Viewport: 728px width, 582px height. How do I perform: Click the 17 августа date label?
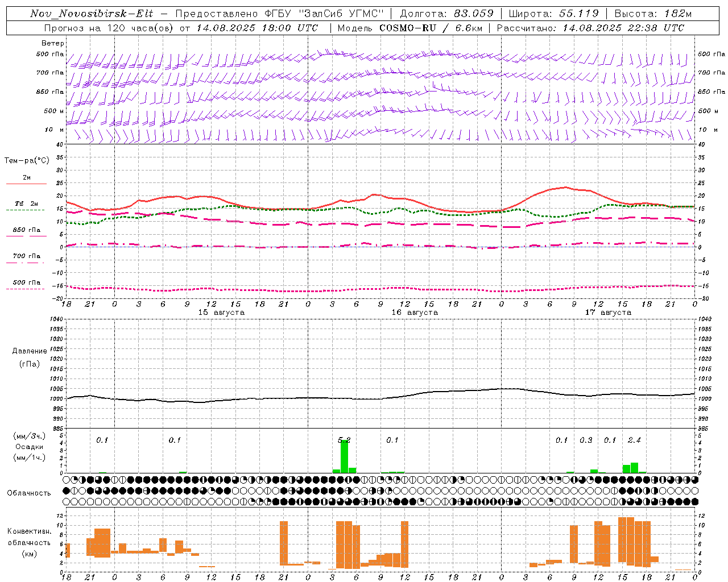click(x=608, y=313)
